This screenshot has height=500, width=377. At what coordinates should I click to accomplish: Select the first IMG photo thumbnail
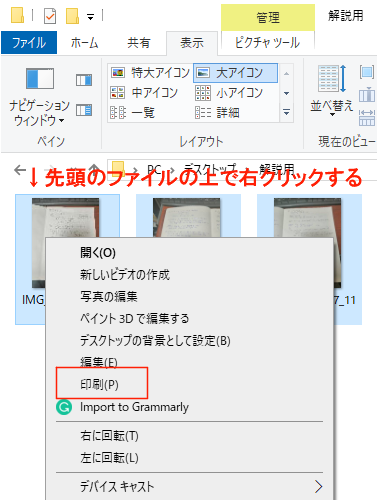coord(65,217)
